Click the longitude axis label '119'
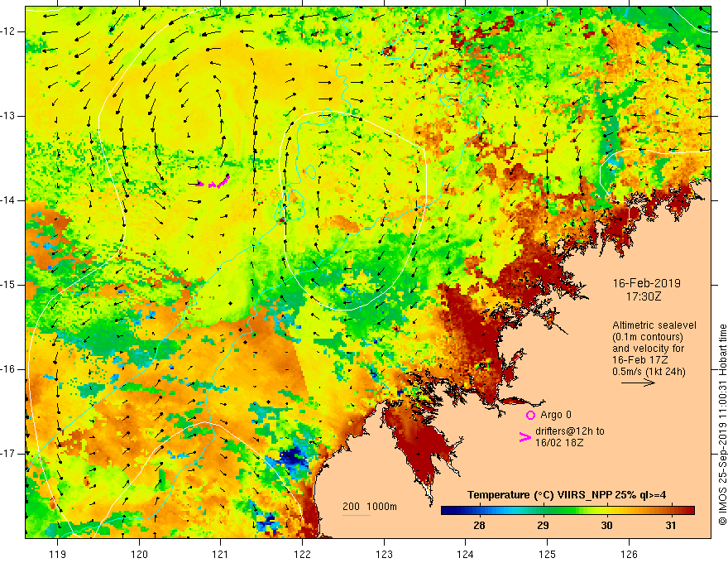 coord(58,554)
